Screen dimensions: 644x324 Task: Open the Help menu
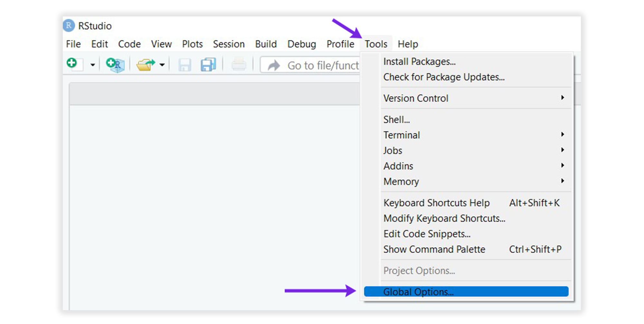408,44
